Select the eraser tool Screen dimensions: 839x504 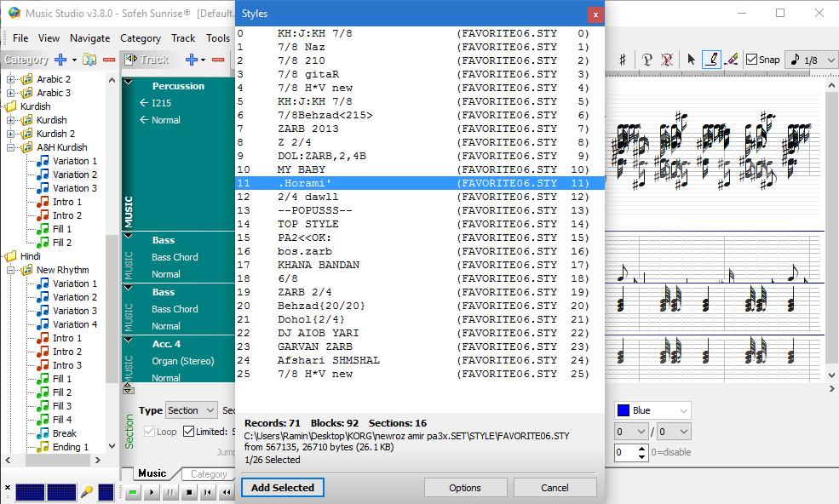tap(731, 60)
